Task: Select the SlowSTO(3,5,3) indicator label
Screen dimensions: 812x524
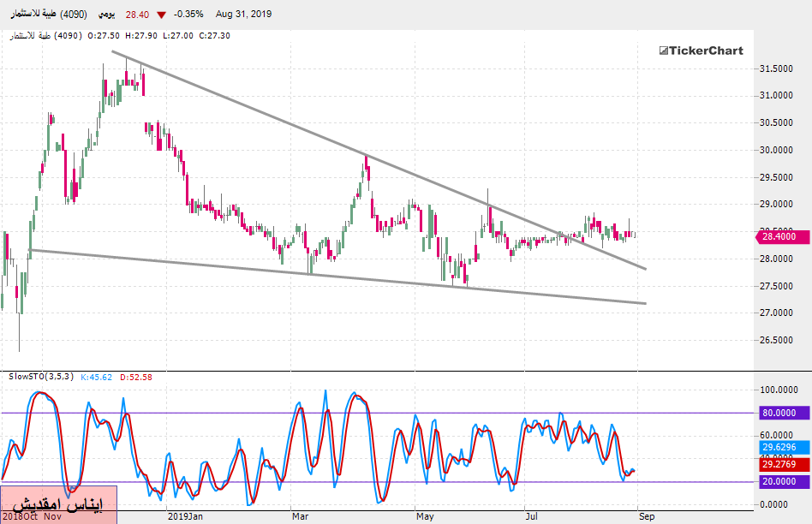Action: tap(40, 377)
